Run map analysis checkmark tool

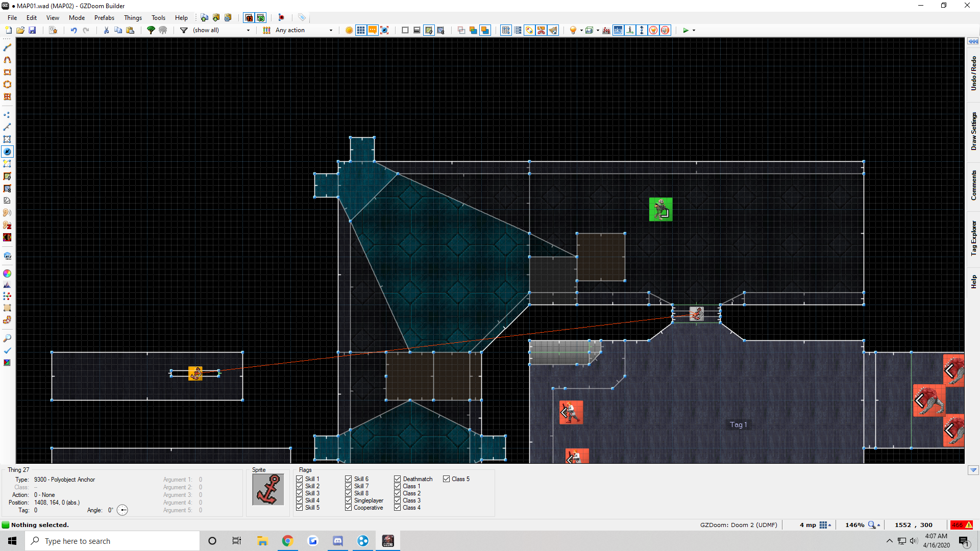tap(7, 350)
